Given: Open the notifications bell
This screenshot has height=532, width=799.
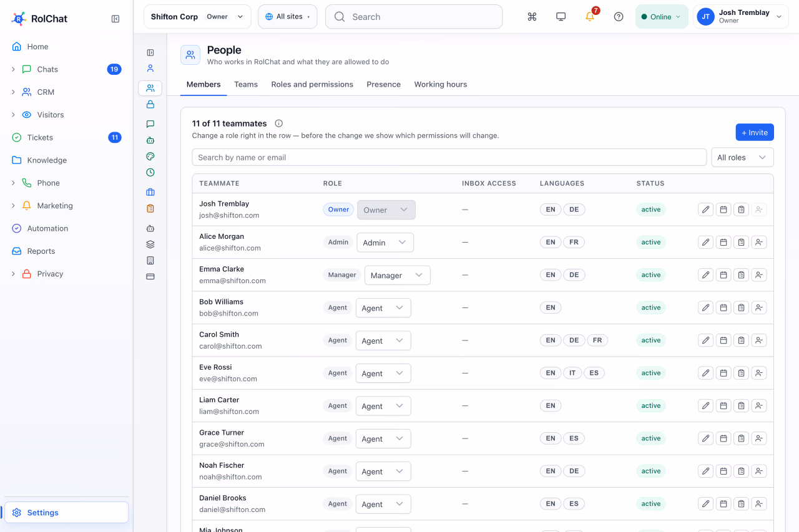Looking at the screenshot, I should pos(590,17).
